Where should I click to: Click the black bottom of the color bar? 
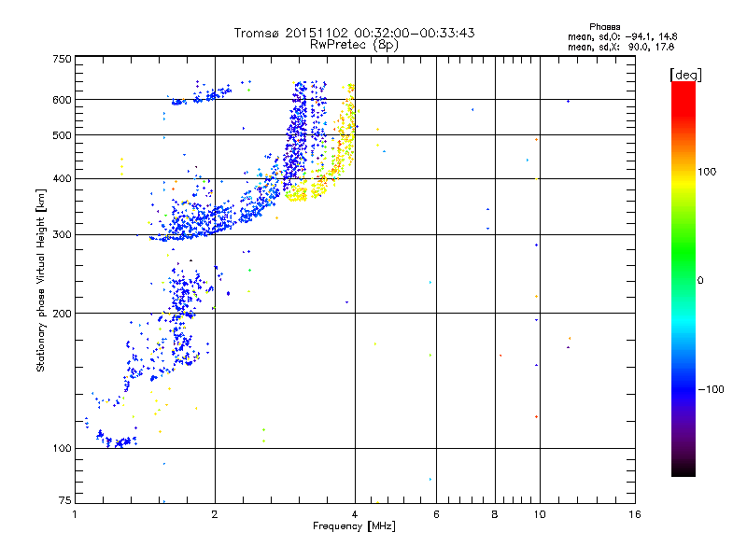pos(684,469)
